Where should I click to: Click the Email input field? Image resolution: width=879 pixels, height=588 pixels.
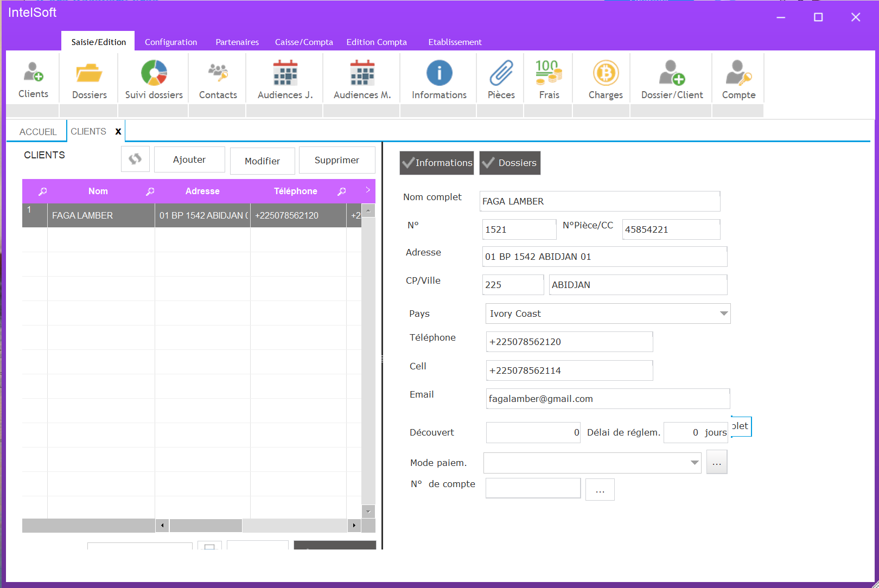click(x=607, y=399)
